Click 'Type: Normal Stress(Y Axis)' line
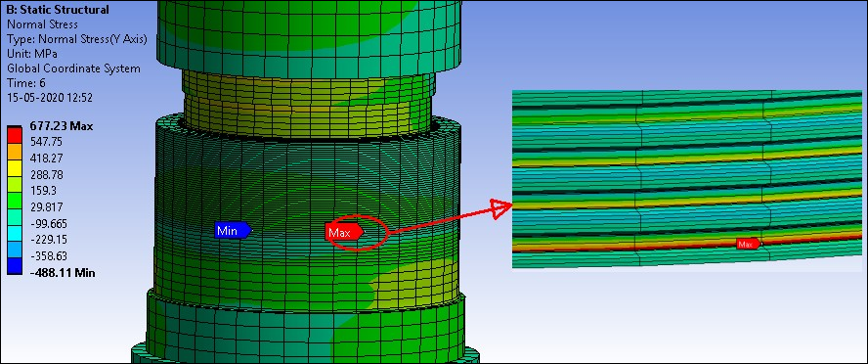 coord(76,39)
